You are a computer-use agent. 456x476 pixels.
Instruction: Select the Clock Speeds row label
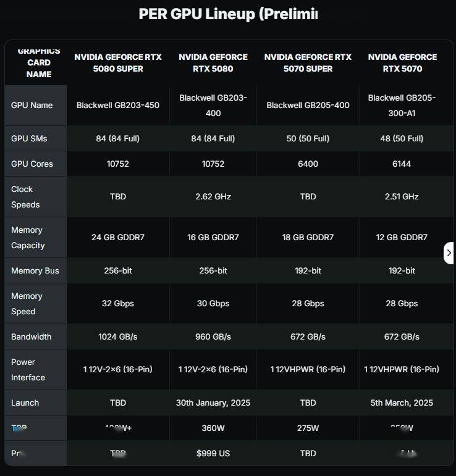click(x=25, y=197)
